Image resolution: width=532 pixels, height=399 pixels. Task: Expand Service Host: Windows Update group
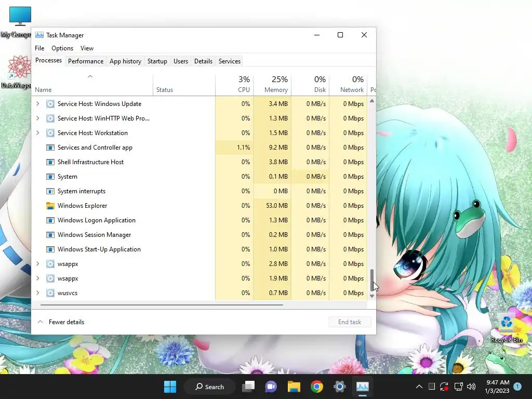coord(37,104)
